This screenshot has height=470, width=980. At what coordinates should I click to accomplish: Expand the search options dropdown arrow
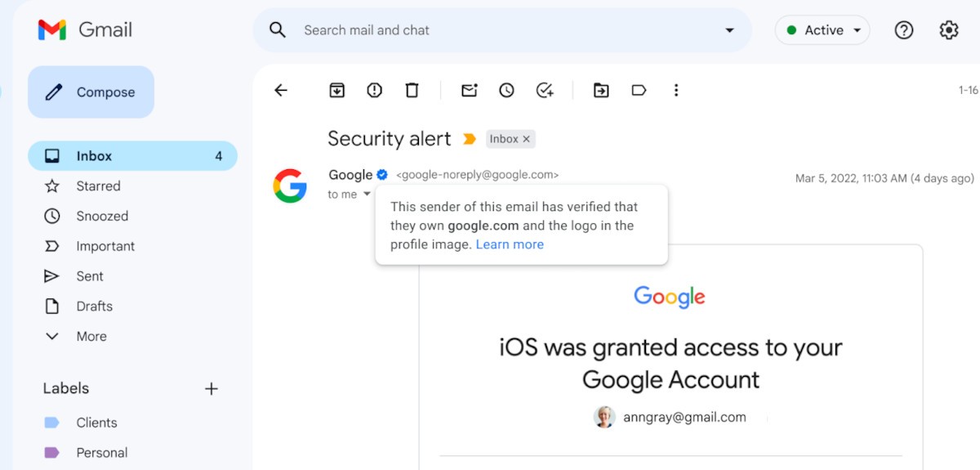[729, 30]
